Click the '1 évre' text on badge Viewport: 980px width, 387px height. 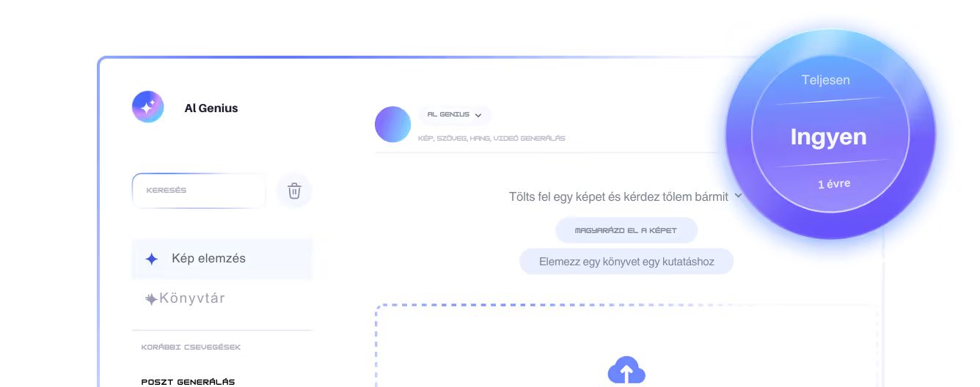coord(834,183)
